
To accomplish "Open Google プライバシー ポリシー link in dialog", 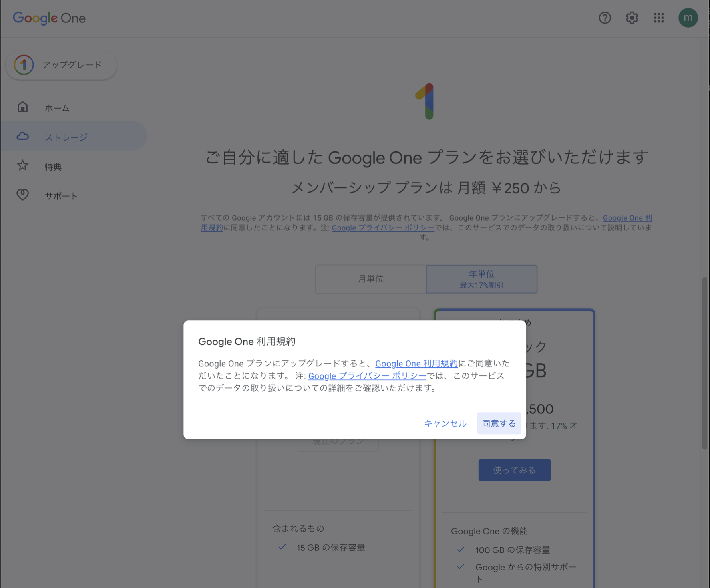I will tap(367, 376).
